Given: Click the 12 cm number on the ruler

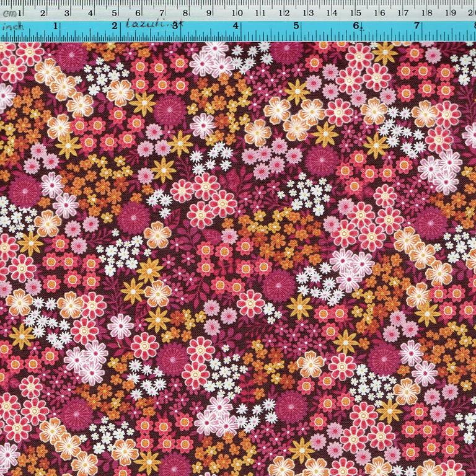Looking at the screenshot, I should coord(283,13).
